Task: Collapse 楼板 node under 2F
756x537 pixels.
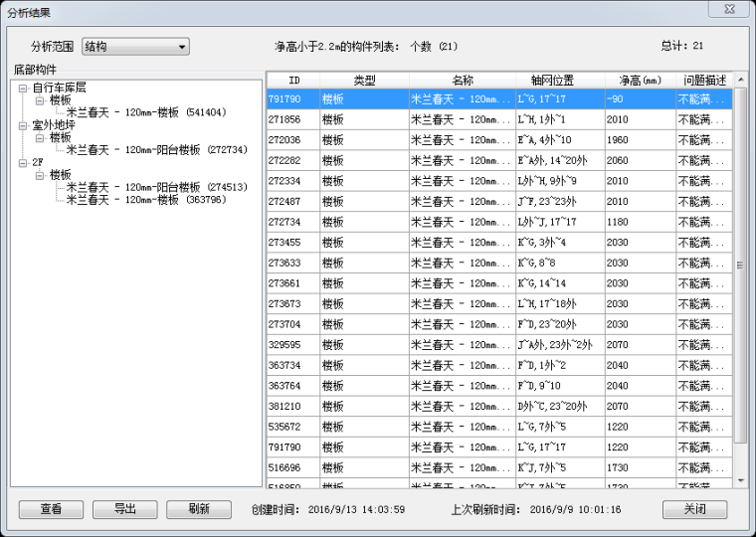Action: click(x=40, y=175)
